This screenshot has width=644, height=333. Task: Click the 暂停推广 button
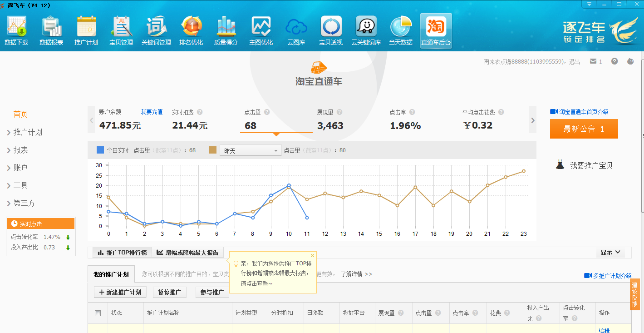click(170, 292)
